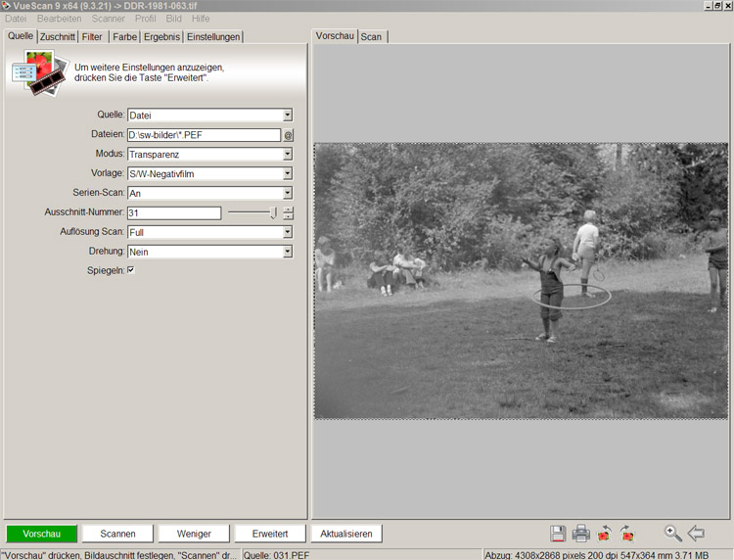The height and width of the screenshot is (560, 734).
Task: Click the printer icon
Action: pos(580,534)
